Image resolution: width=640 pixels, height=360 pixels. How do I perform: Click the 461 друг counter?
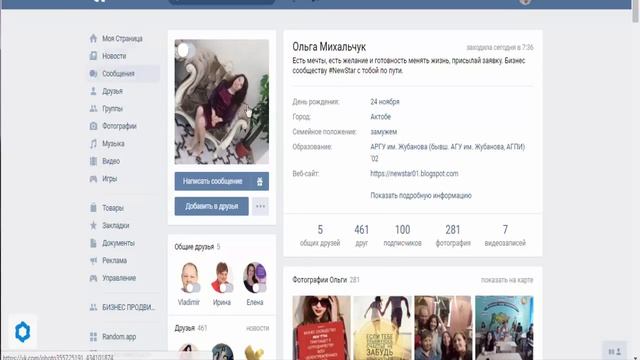[x=362, y=235]
